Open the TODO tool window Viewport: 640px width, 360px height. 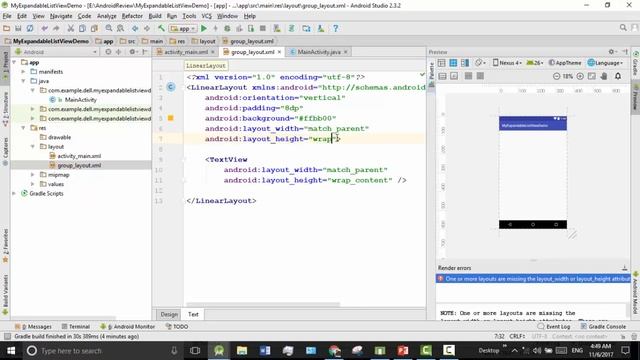tap(177, 327)
